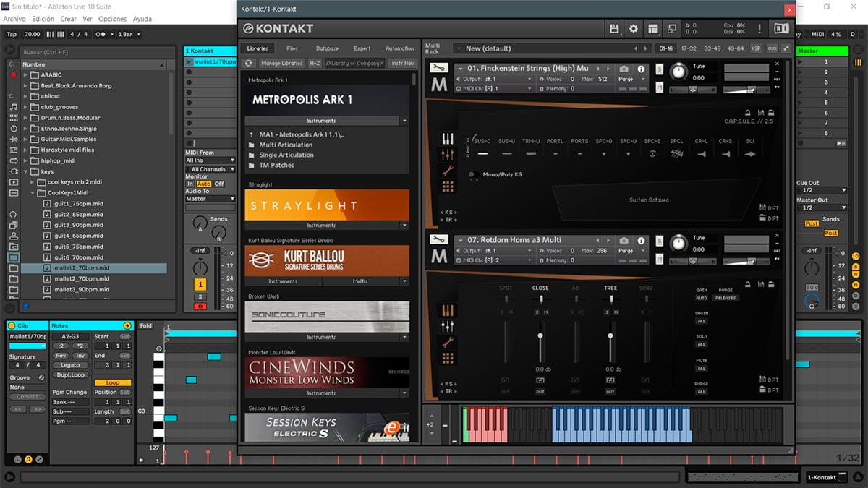The image size is (868, 488).
Task: Adjust the CLOSE mic volume fader
Action: coord(540,336)
